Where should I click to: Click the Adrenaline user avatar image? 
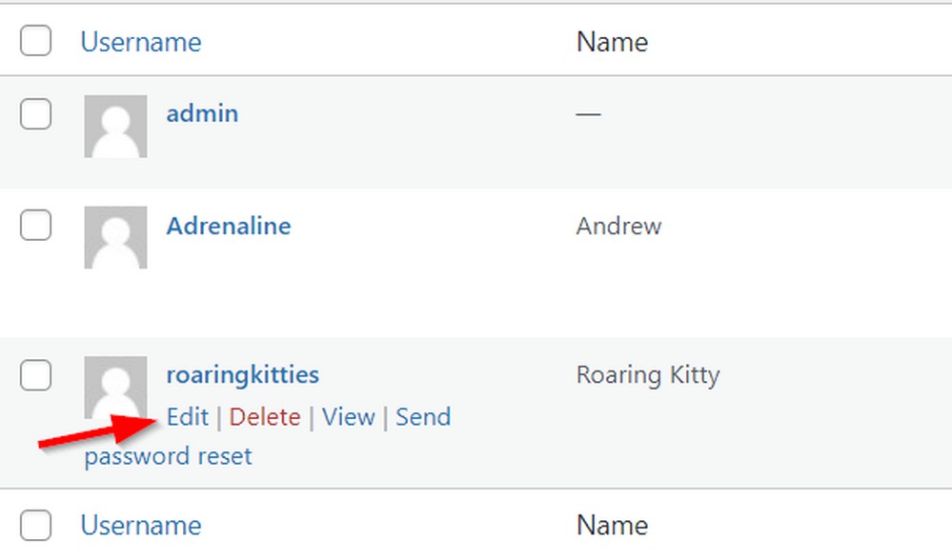115,237
